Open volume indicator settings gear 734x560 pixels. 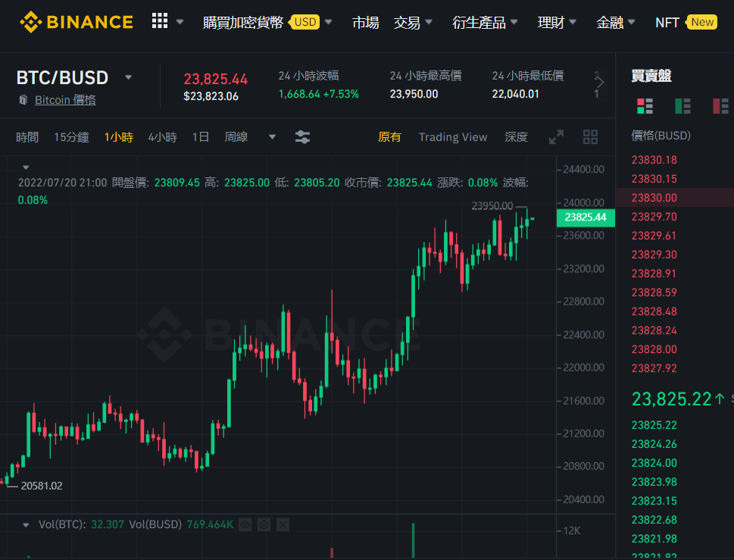click(x=264, y=525)
